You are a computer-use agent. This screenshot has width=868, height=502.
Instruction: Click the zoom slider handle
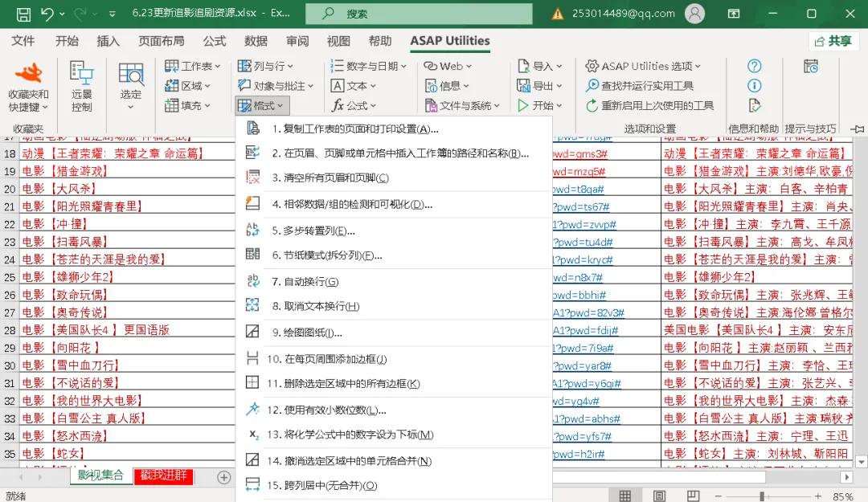click(762, 496)
